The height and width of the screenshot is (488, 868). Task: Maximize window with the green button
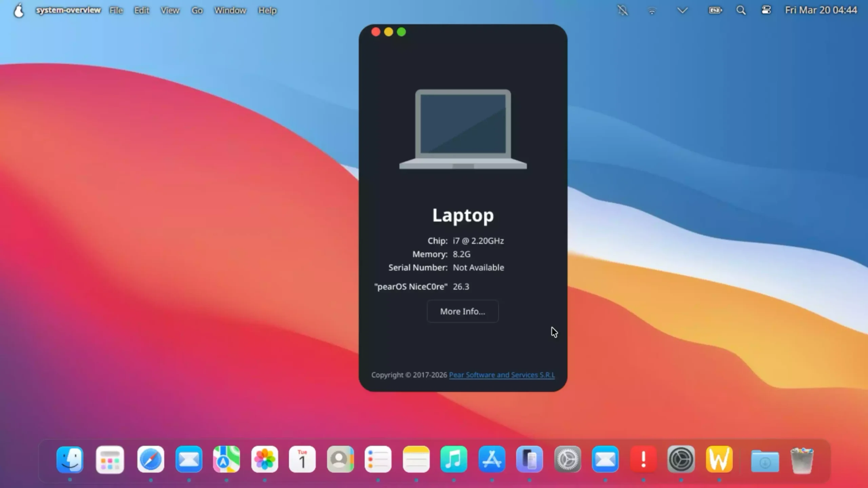[401, 32]
